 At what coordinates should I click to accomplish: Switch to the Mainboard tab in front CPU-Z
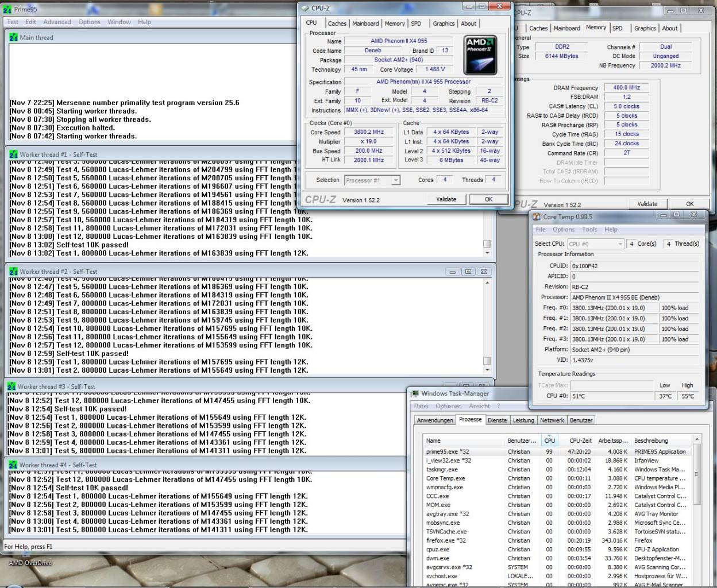[x=365, y=24]
